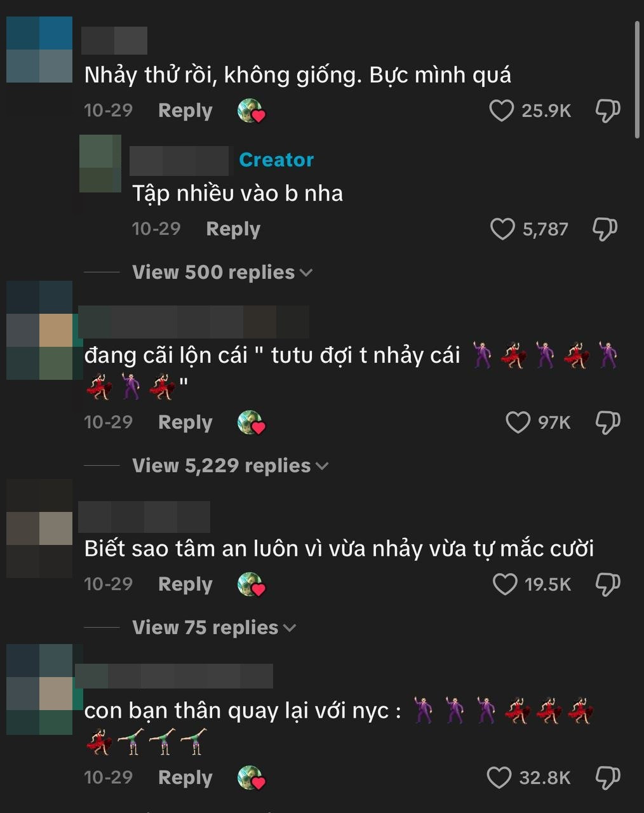This screenshot has height=813, width=644.
Task: Expand View 500 replies
Action: coord(222,272)
